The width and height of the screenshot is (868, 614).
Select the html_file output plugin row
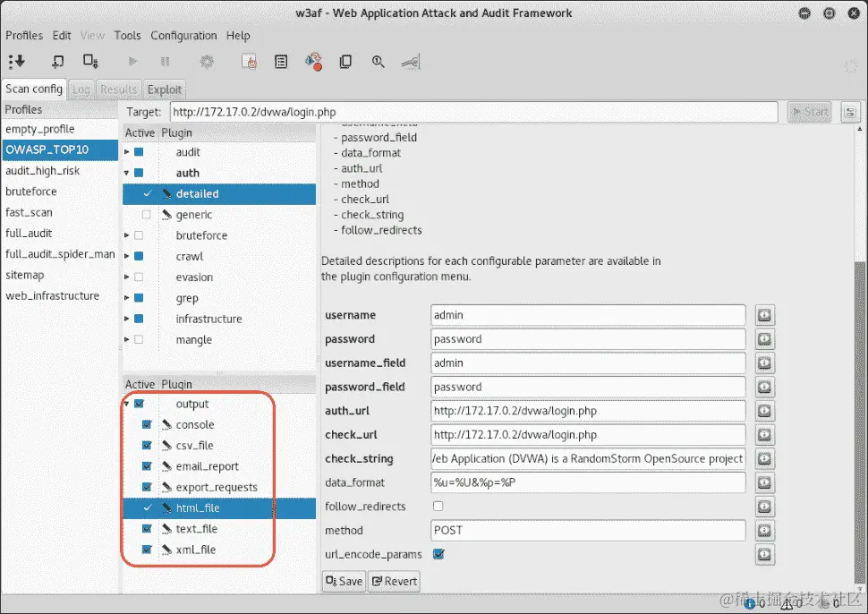(x=219, y=507)
